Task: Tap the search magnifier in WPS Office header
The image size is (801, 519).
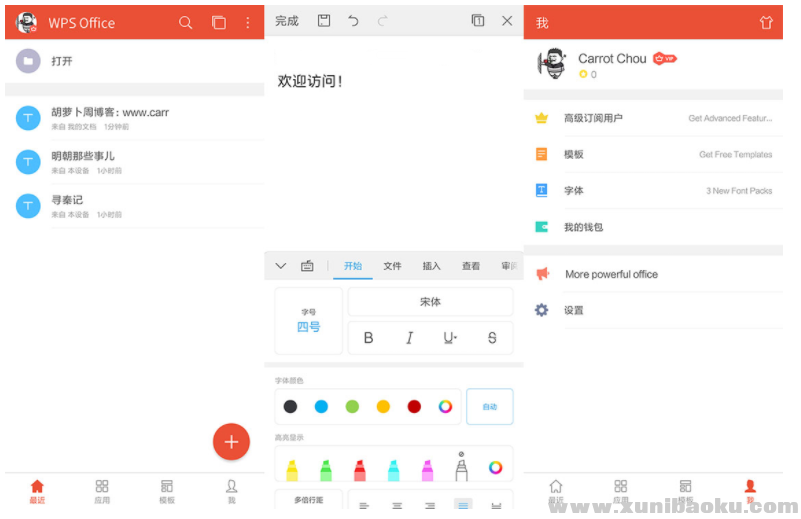Action: tap(185, 22)
